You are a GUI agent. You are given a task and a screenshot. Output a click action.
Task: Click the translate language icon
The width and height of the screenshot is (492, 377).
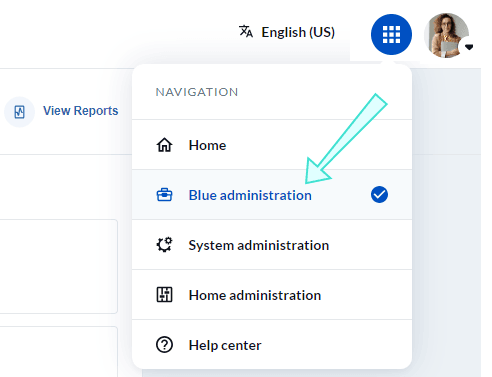coord(246,32)
